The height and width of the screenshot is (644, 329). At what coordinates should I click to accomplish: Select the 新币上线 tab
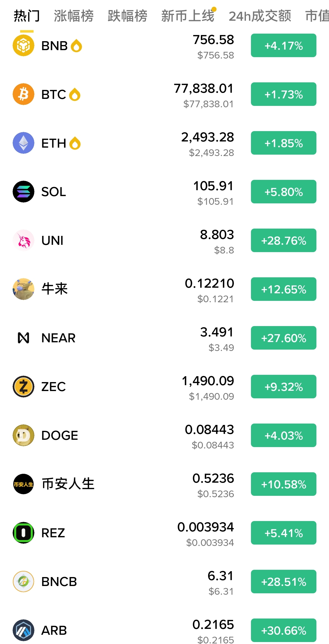point(188,16)
